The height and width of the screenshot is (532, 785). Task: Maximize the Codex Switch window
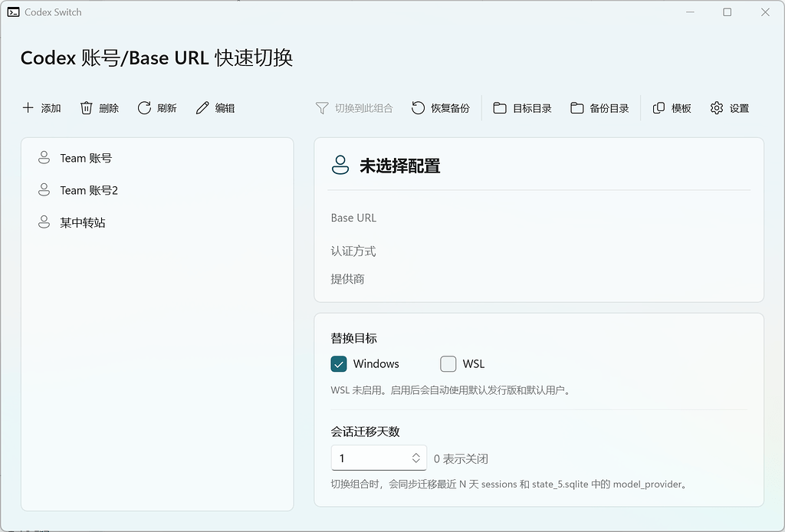[x=728, y=12]
